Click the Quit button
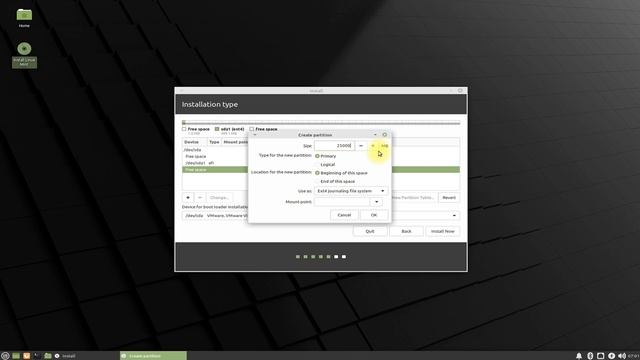The width and height of the screenshot is (640, 360). 370,231
